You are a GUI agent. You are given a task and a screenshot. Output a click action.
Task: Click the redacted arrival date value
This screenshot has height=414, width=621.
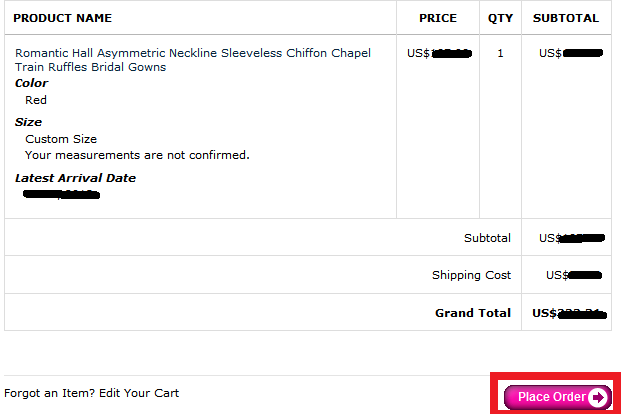[x=61, y=195]
